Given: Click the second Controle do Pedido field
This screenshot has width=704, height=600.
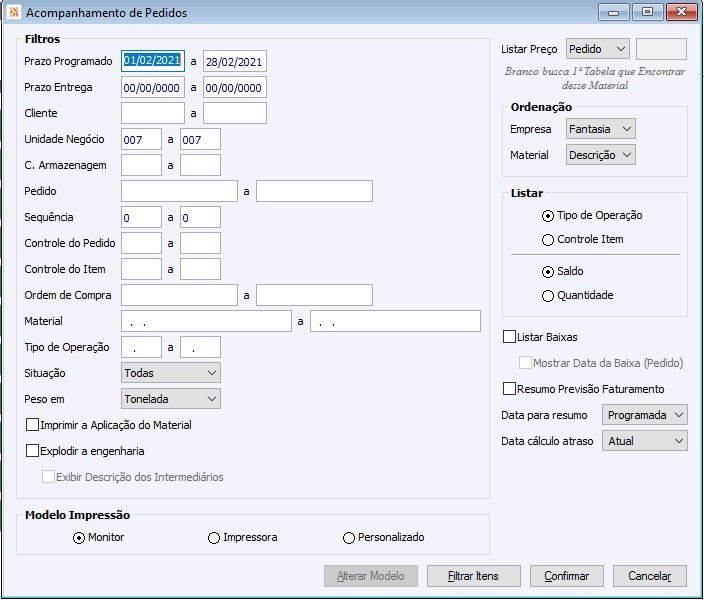Looking at the screenshot, I should (200, 243).
